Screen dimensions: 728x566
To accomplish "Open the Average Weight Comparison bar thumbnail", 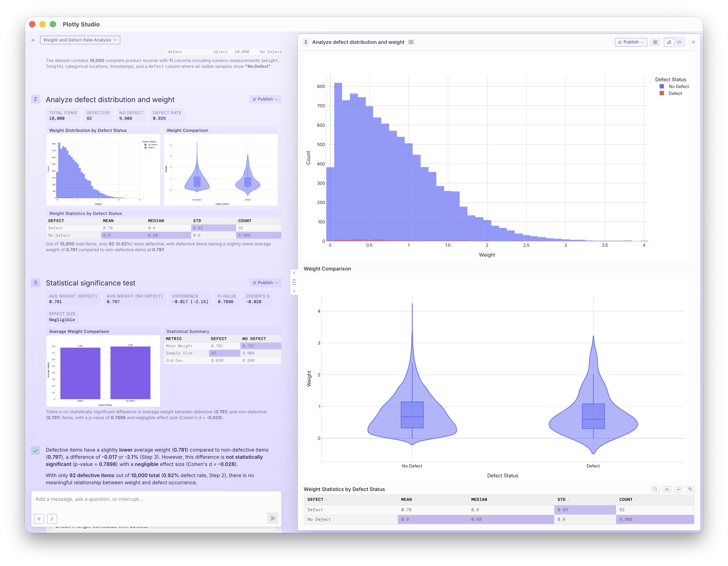I will coord(103,371).
